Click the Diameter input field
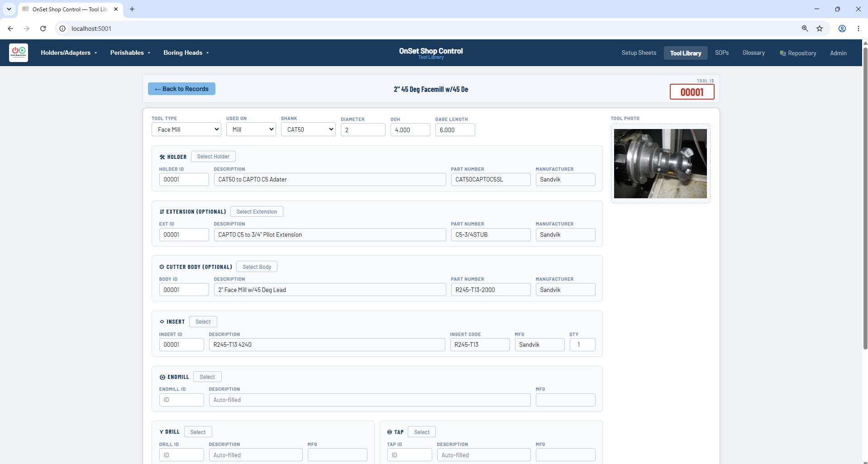868x464 pixels. pyautogui.click(x=363, y=130)
